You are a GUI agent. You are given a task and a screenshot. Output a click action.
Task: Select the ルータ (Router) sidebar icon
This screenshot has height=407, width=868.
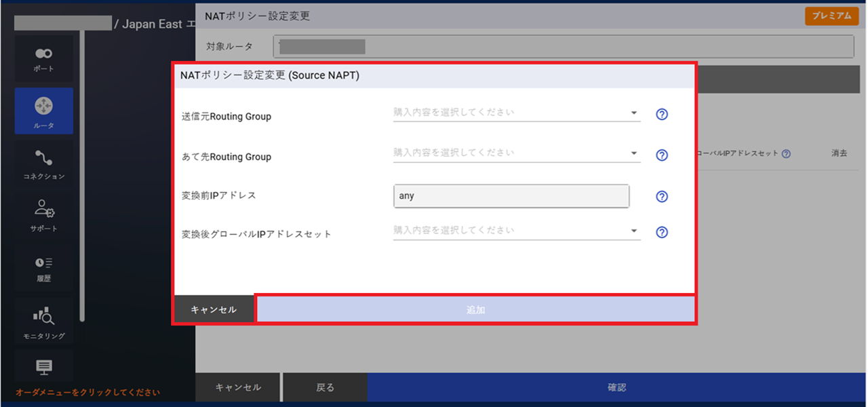click(x=43, y=111)
